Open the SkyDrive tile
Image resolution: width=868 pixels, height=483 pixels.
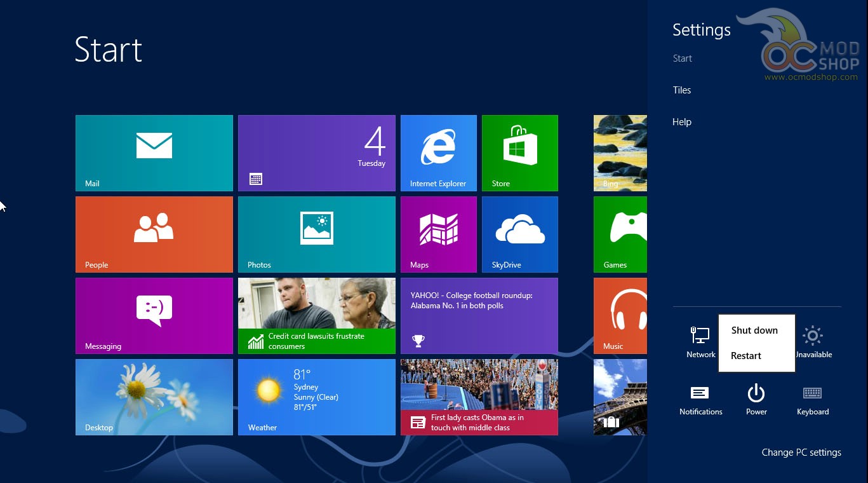(520, 235)
